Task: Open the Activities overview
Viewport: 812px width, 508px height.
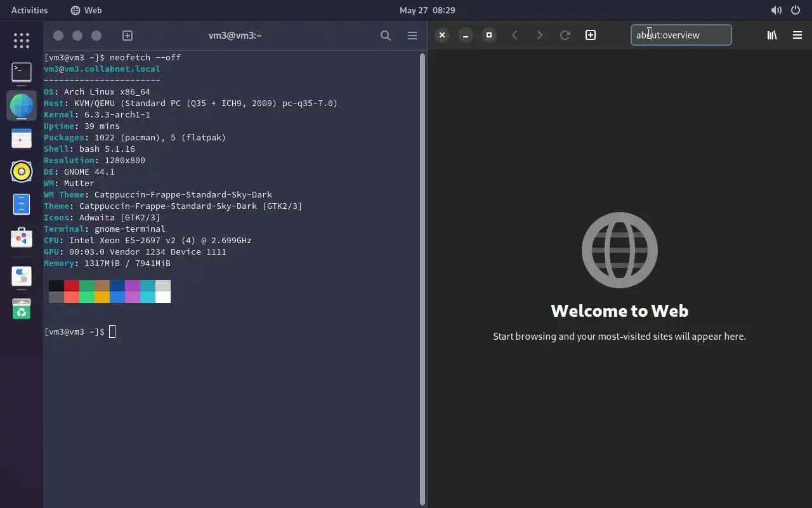Action: click(29, 10)
